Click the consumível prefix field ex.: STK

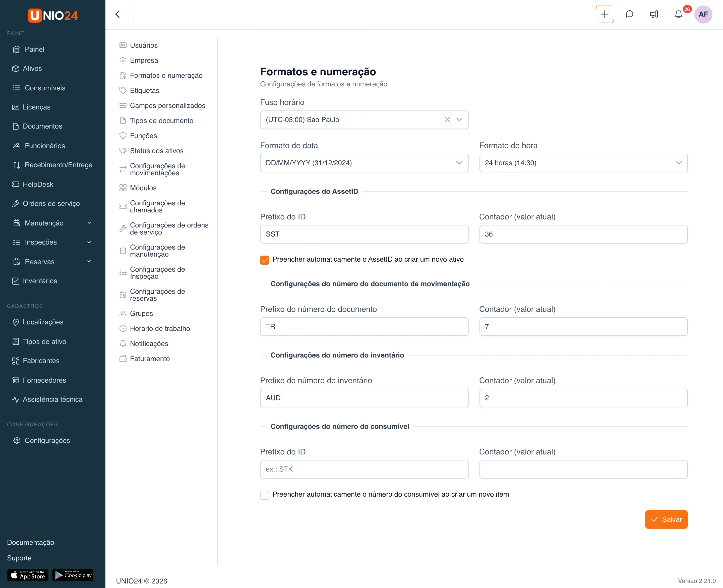click(364, 469)
